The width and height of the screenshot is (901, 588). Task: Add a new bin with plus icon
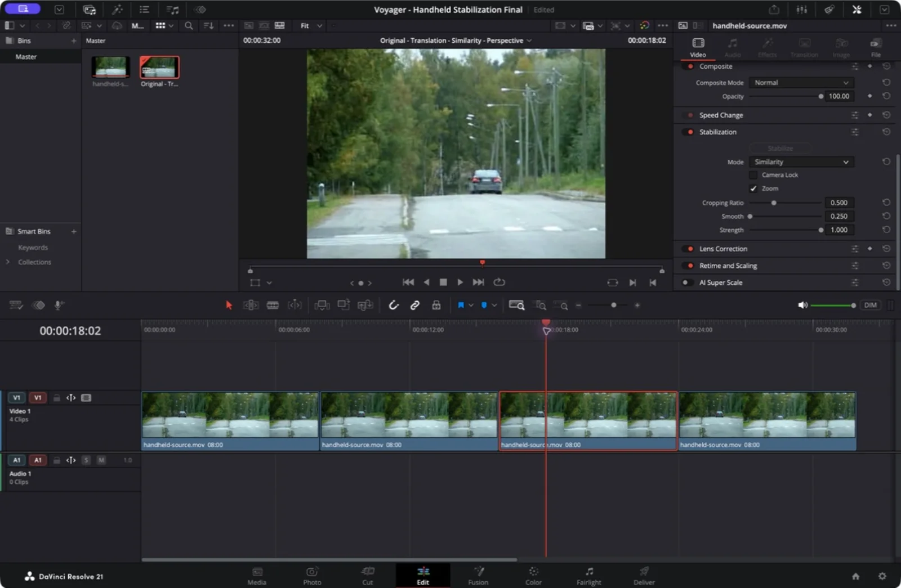(x=73, y=41)
